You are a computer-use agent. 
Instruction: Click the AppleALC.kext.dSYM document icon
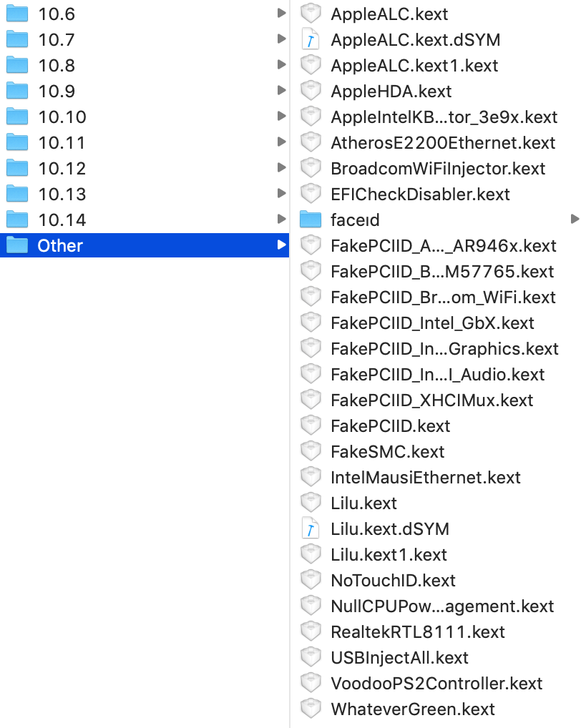coord(311,39)
